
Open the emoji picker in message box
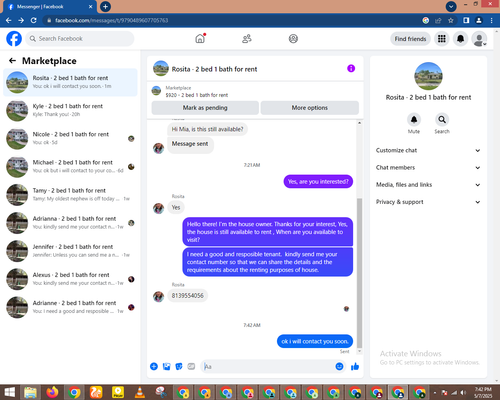[339, 366]
